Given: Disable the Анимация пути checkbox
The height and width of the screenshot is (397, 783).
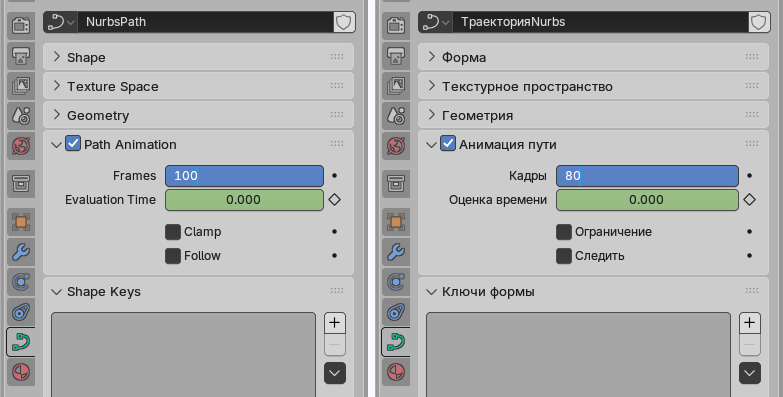Looking at the screenshot, I should click(x=448, y=144).
